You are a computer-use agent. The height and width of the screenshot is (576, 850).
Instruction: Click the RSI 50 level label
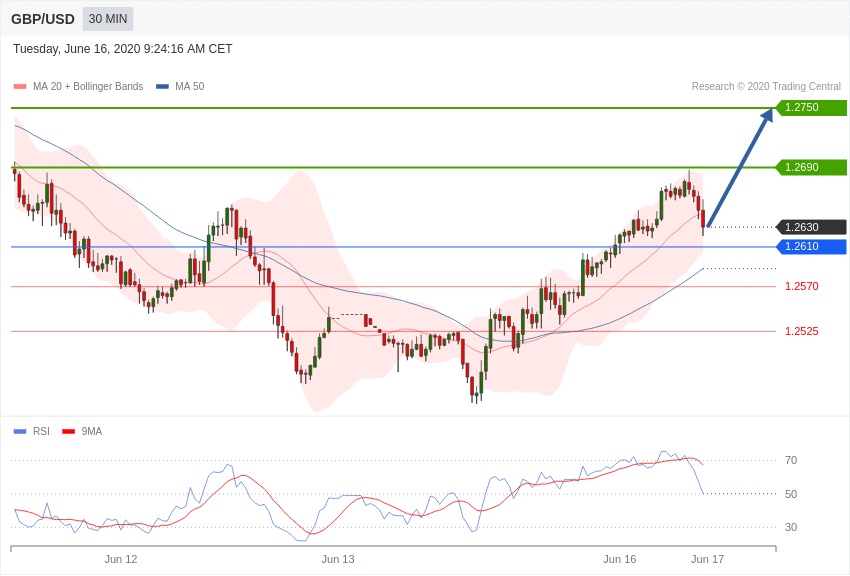pyautogui.click(x=791, y=494)
